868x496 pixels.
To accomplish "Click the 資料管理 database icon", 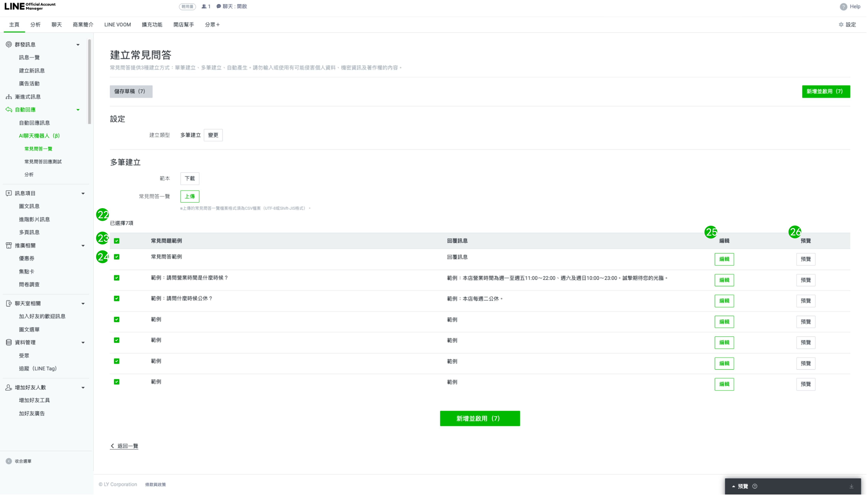I will click(9, 343).
